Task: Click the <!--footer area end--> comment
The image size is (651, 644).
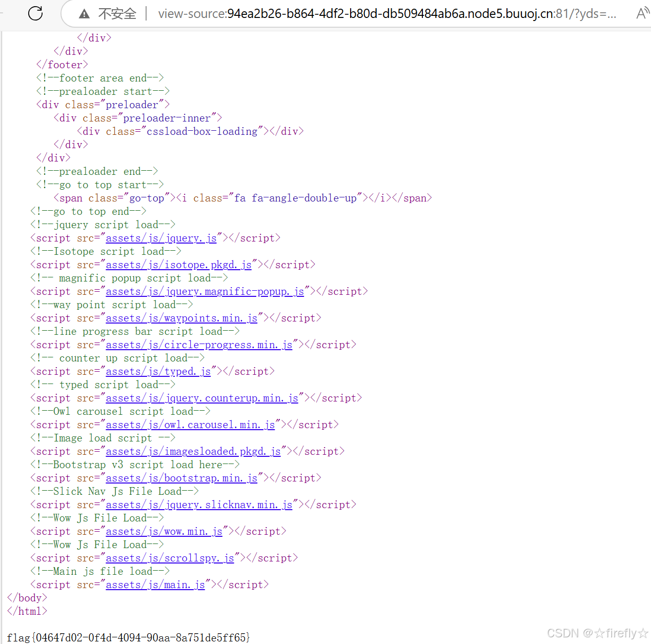Action: point(100,78)
